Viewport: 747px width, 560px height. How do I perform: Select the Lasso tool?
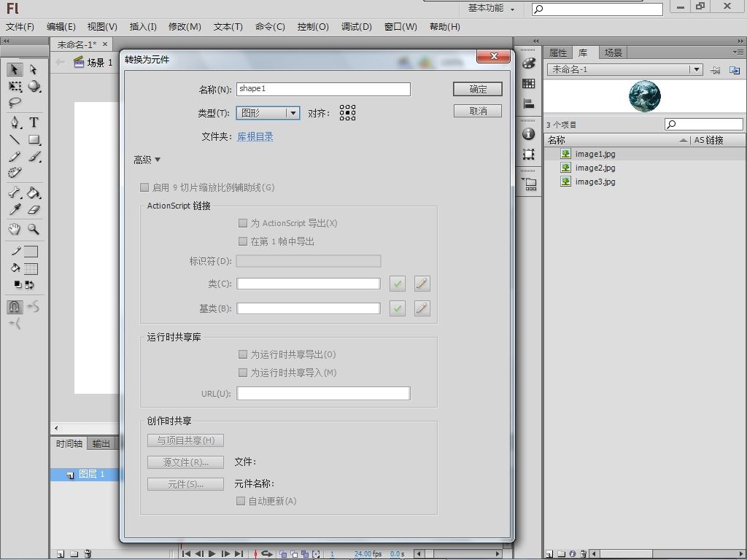click(x=15, y=102)
